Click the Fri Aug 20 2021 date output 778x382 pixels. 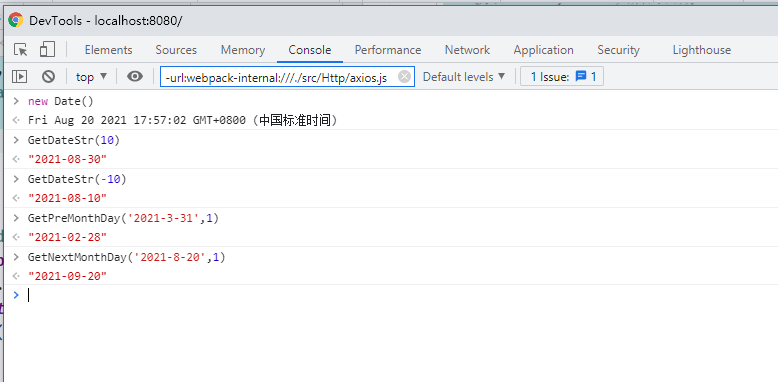(x=183, y=121)
